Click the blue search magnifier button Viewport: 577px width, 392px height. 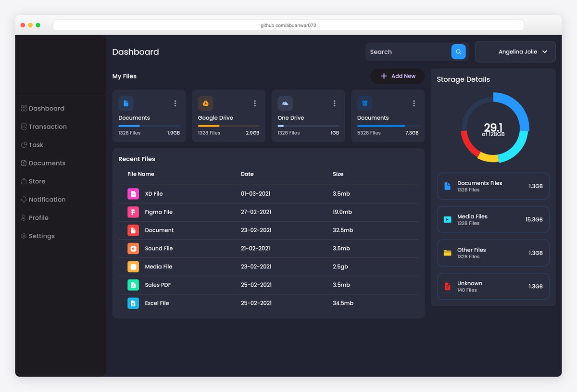pos(458,51)
